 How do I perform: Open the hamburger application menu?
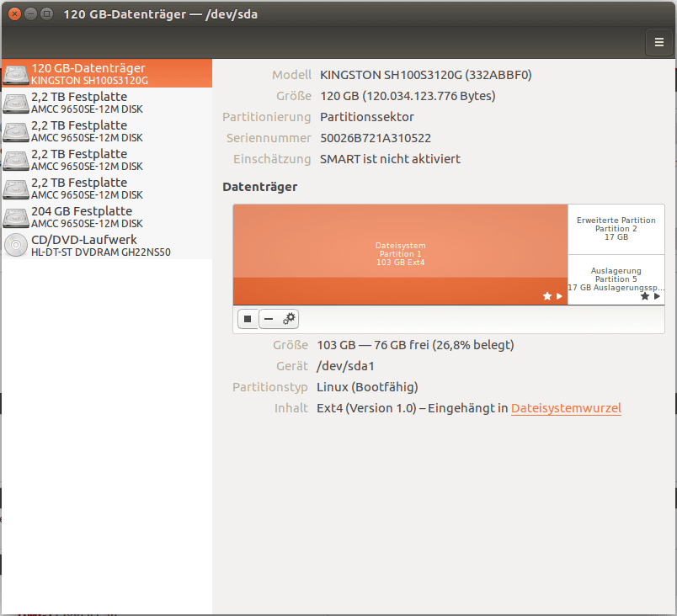(658, 42)
